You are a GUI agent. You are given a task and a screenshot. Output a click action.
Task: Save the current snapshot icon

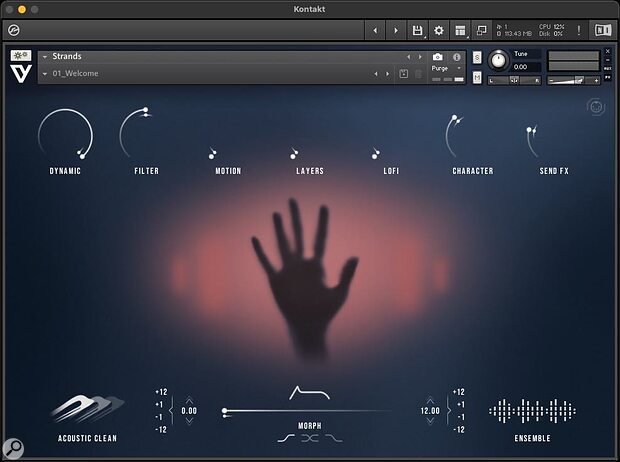[404, 74]
